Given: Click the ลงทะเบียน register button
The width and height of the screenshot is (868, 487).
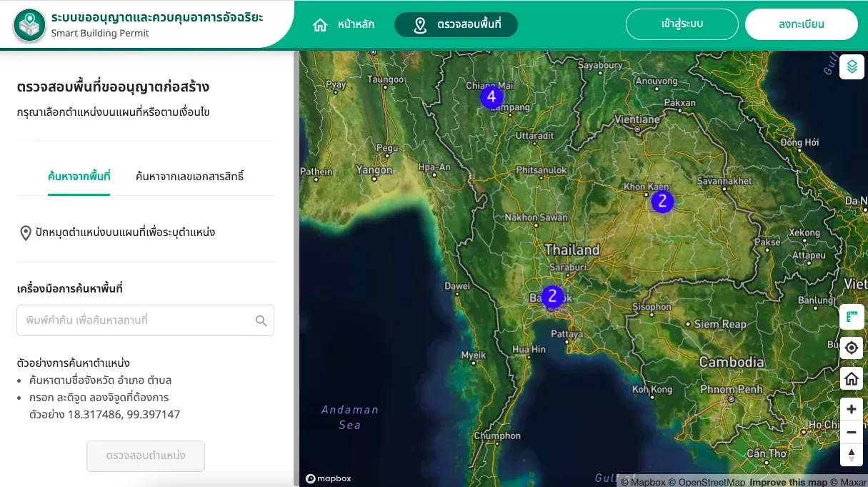Looking at the screenshot, I should click(802, 24).
